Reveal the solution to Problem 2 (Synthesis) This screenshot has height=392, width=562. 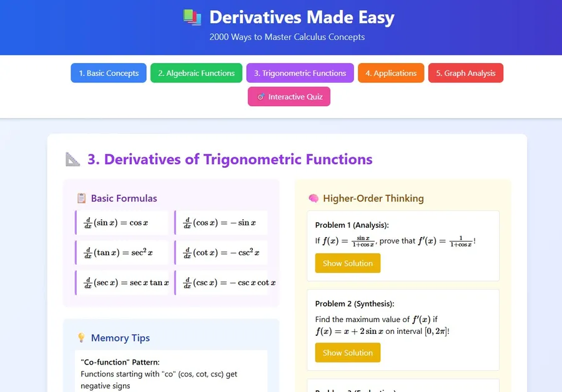click(347, 352)
